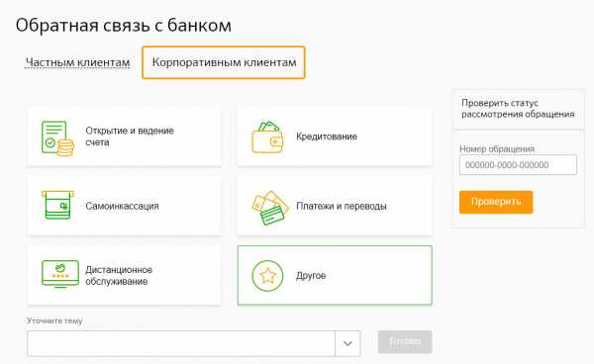Click the Номер обращения field label
This screenshot has height=364, width=594.
tap(497, 149)
